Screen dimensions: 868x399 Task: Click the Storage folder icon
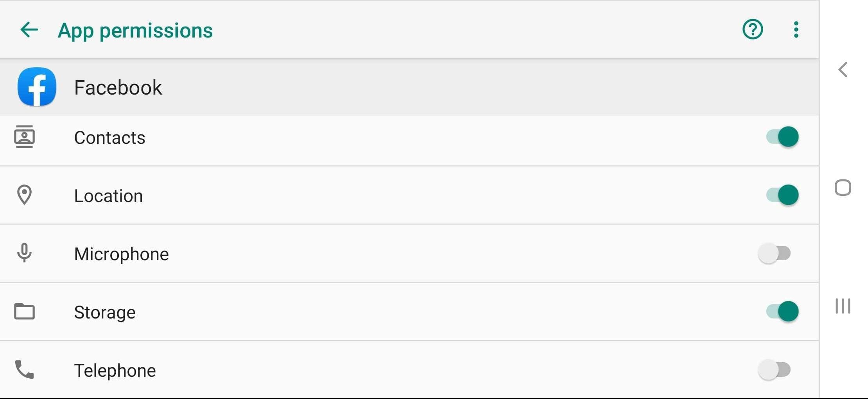click(x=24, y=311)
